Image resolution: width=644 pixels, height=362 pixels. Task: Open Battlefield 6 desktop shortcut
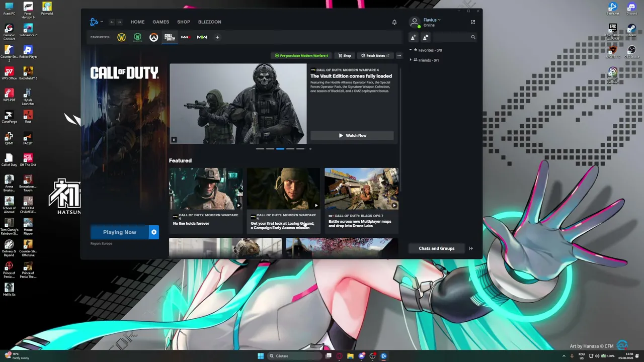28,74
